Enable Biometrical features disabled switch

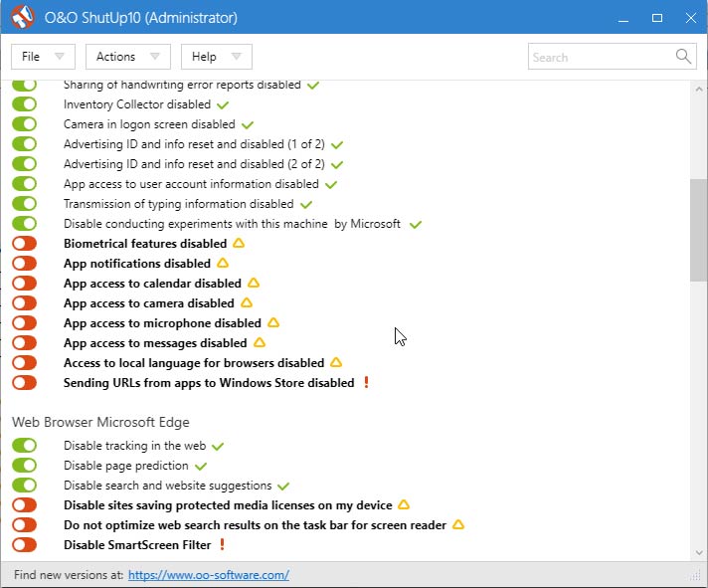click(25, 244)
